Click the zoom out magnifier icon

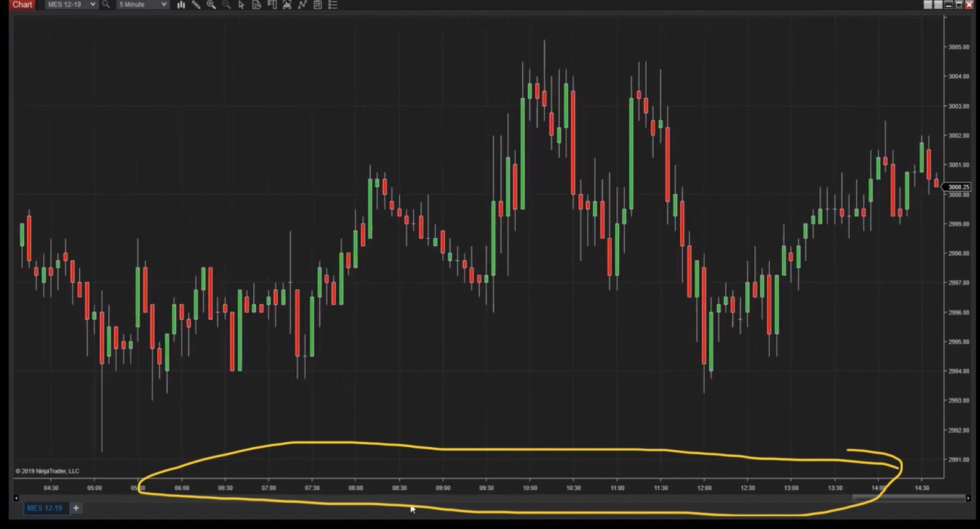(x=226, y=4)
